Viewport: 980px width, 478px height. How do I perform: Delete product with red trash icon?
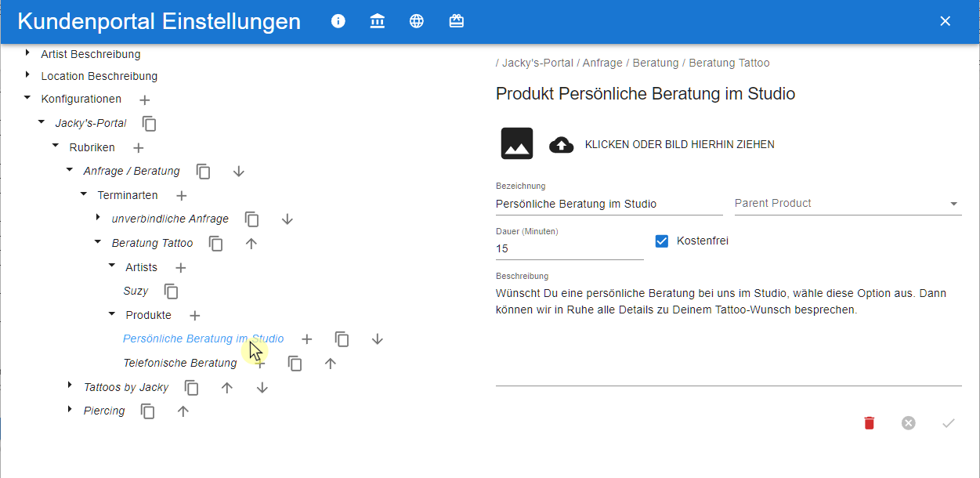click(x=869, y=423)
